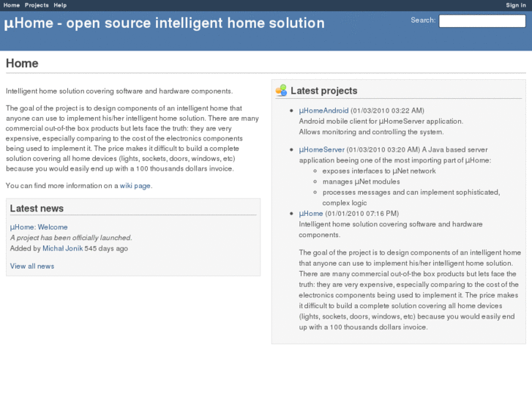Open the Help menu link
The image size is (532, 399).
coord(60,5)
